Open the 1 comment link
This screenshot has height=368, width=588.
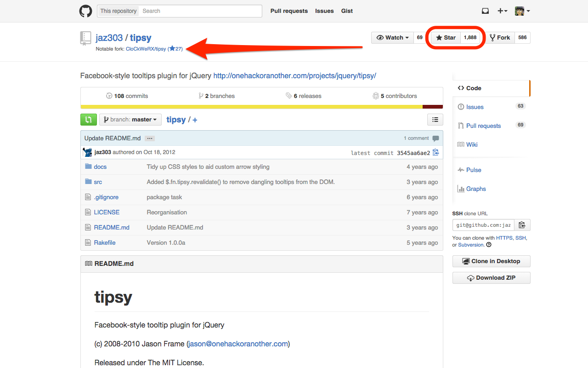point(421,138)
